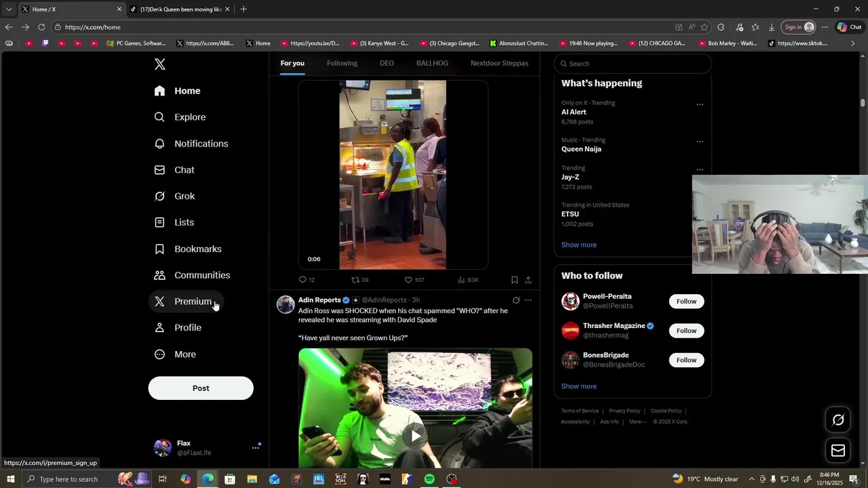
Task: Open Grok from the sidebar
Action: 175,197
